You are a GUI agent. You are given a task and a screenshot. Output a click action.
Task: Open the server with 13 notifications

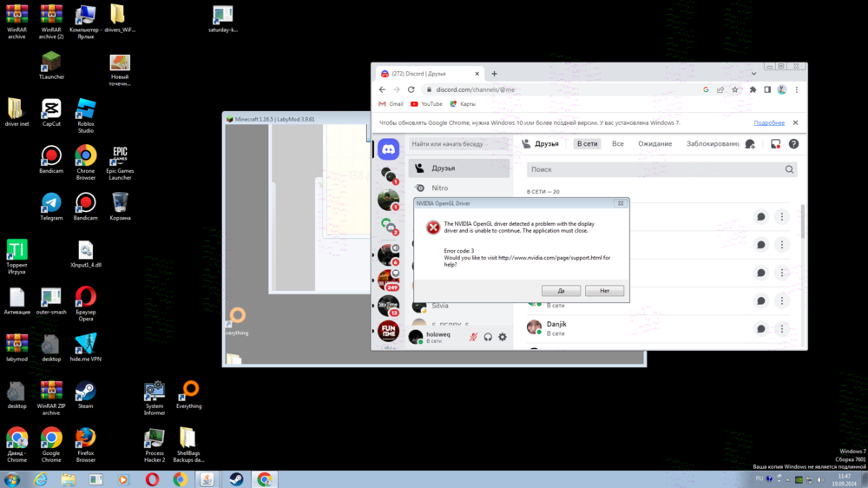389,306
